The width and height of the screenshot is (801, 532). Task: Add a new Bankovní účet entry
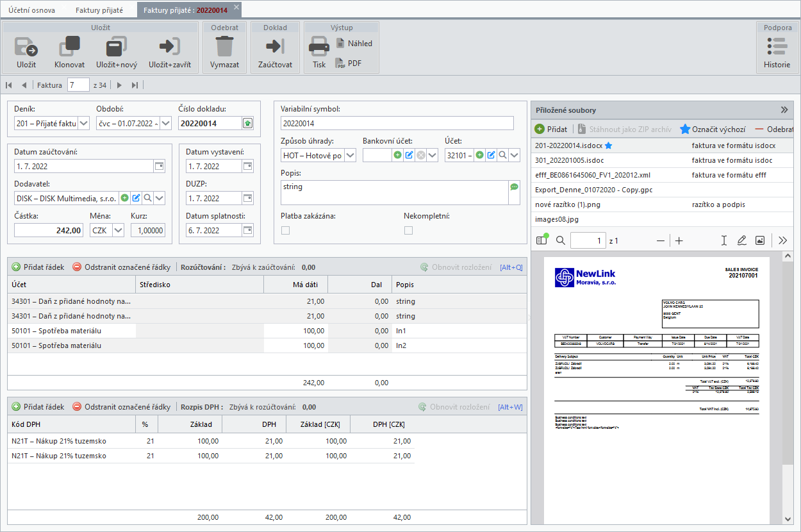[x=397, y=154]
